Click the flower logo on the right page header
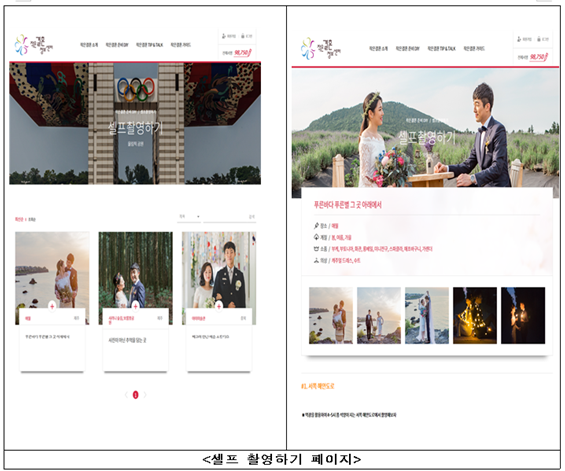Viewport: 565px width, 471px height. (308, 48)
